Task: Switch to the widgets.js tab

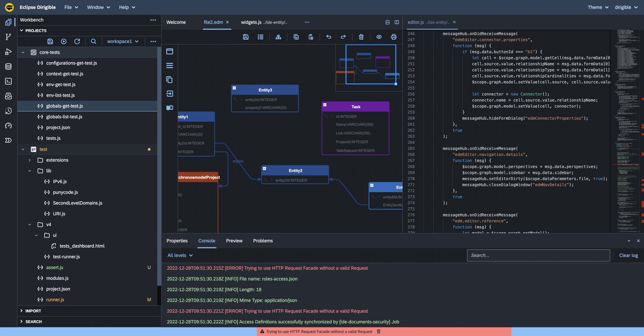Action: point(264,22)
